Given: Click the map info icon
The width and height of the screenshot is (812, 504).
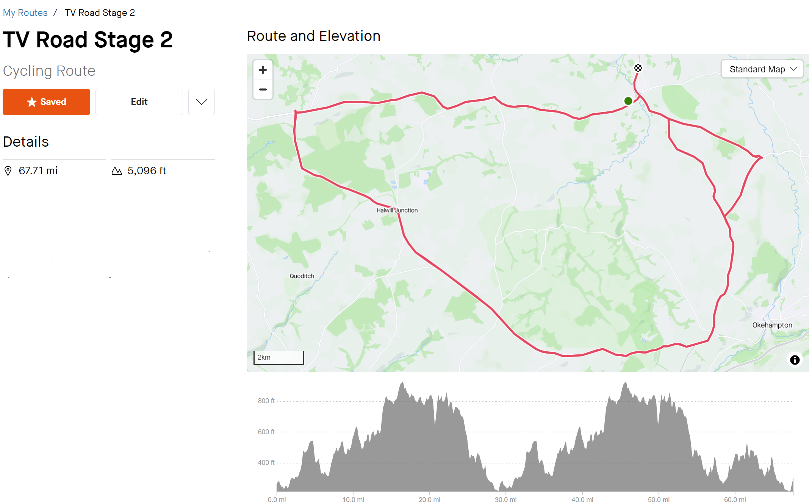Looking at the screenshot, I should 795,360.
